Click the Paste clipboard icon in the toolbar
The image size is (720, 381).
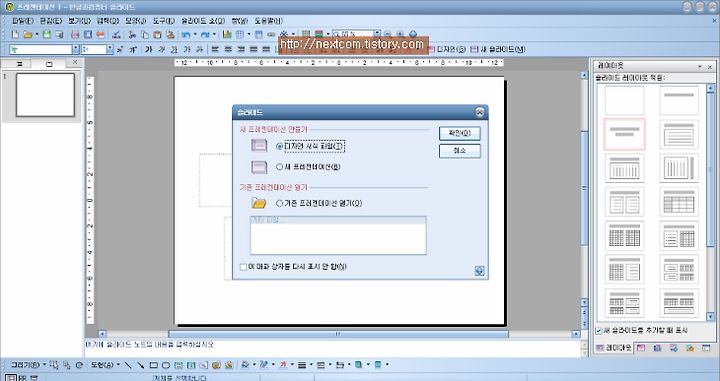(158, 34)
